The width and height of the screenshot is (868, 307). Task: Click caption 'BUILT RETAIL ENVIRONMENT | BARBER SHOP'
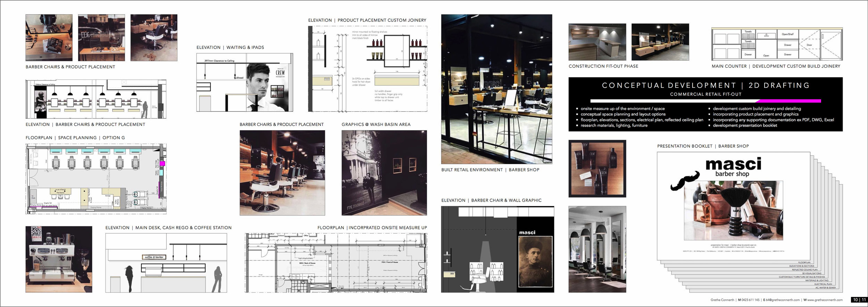[490, 170]
